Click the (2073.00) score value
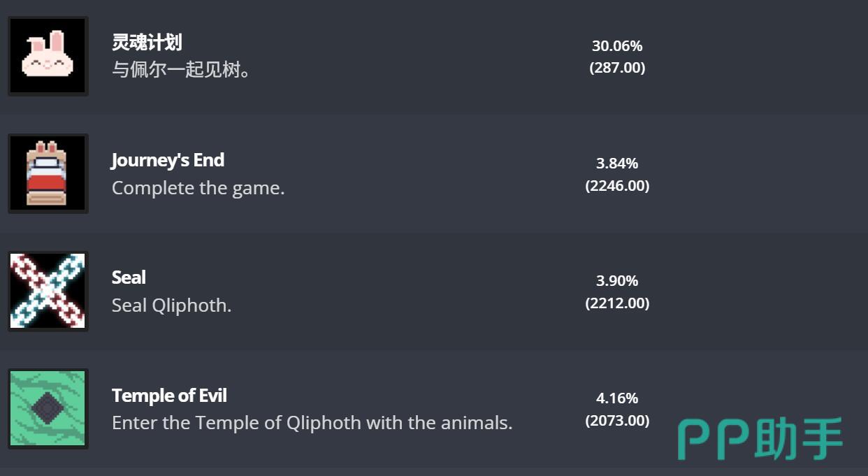The width and height of the screenshot is (868, 476). [617, 420]
